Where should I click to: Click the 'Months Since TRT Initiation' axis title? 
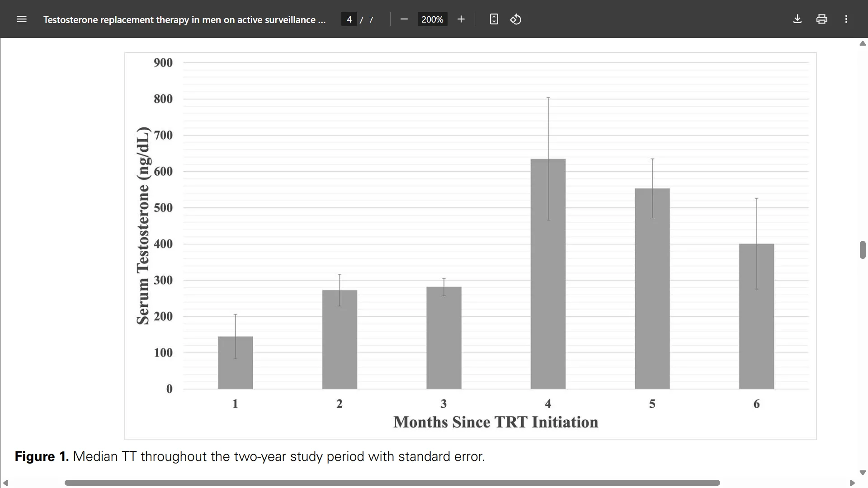pos(495,422)
